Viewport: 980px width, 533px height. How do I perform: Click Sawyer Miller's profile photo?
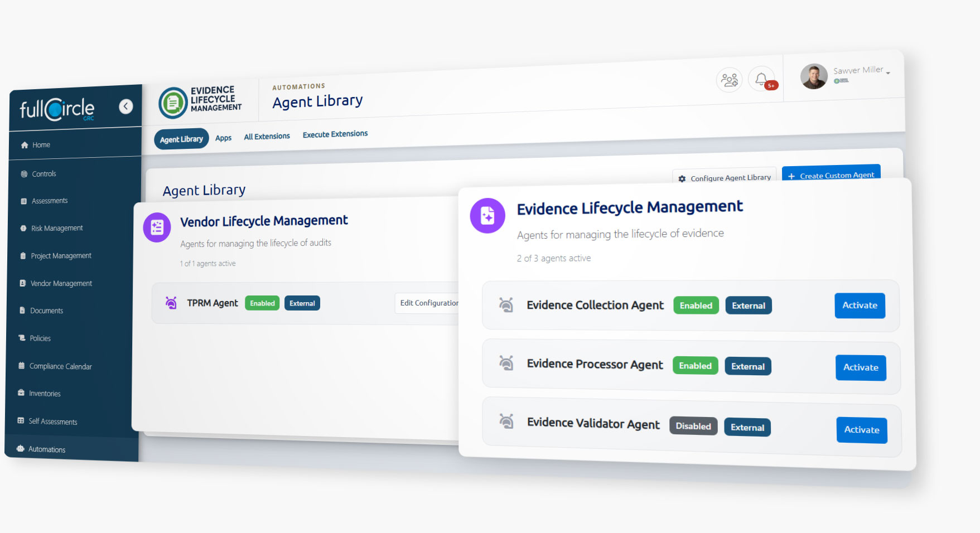click(814, 76)
